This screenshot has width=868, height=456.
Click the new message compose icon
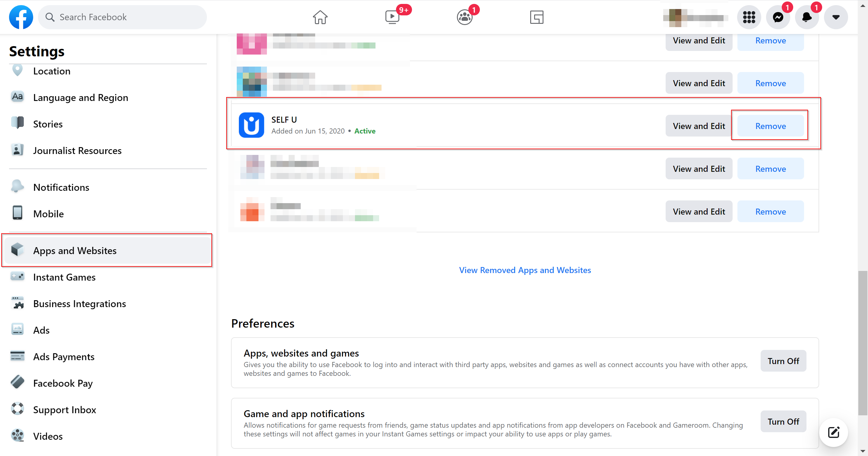833,432
